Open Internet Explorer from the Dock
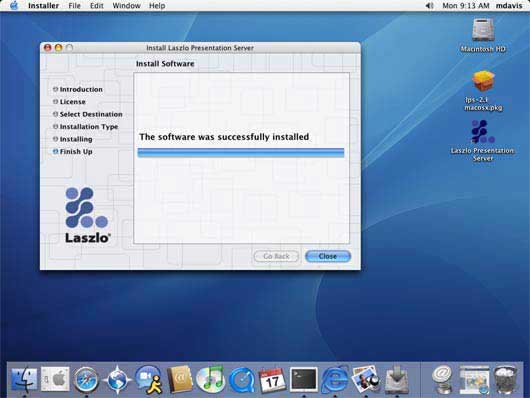Image resolution: width=530 pixels, height=398 pixels. pos(334,380)
